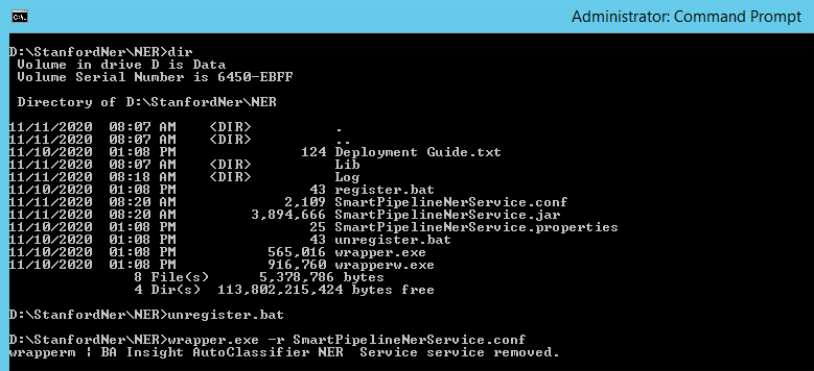Click the Log directory entry
This screenshot has height=371, width=814.
348,177
